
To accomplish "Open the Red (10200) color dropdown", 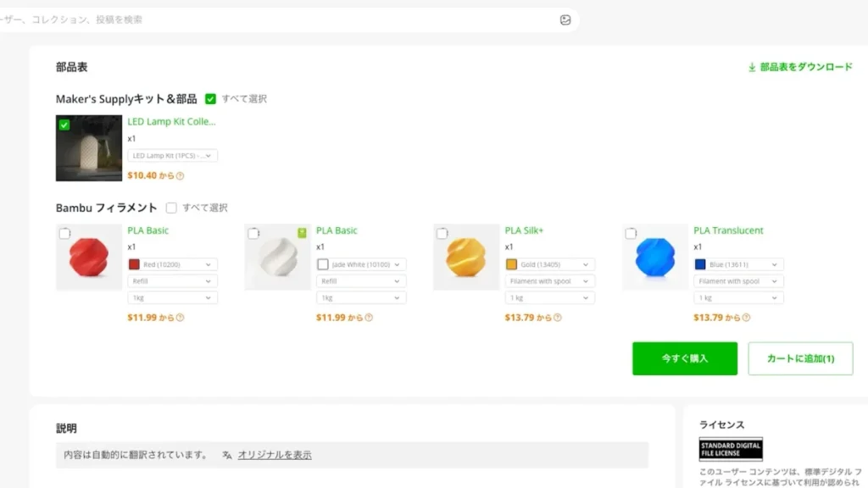I will [172, 264].
